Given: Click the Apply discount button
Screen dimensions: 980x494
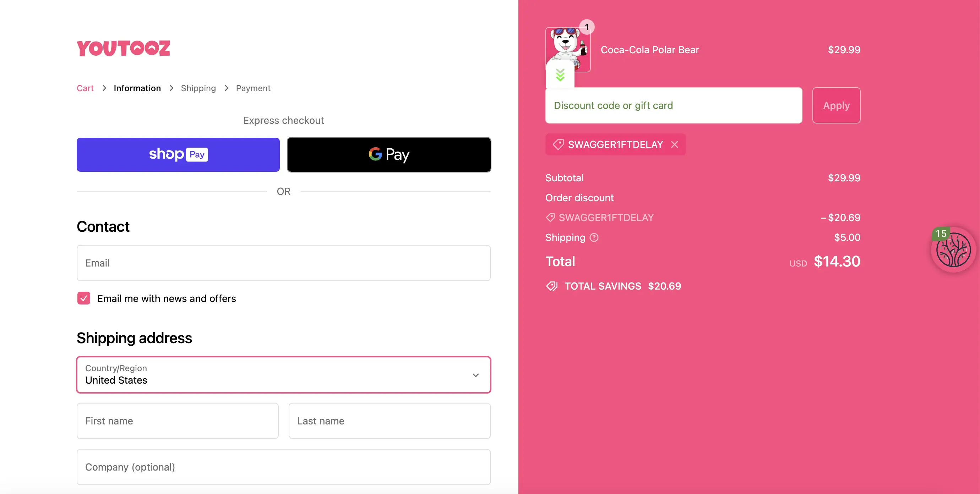Looking at the screenshot, I should point(836,105).
